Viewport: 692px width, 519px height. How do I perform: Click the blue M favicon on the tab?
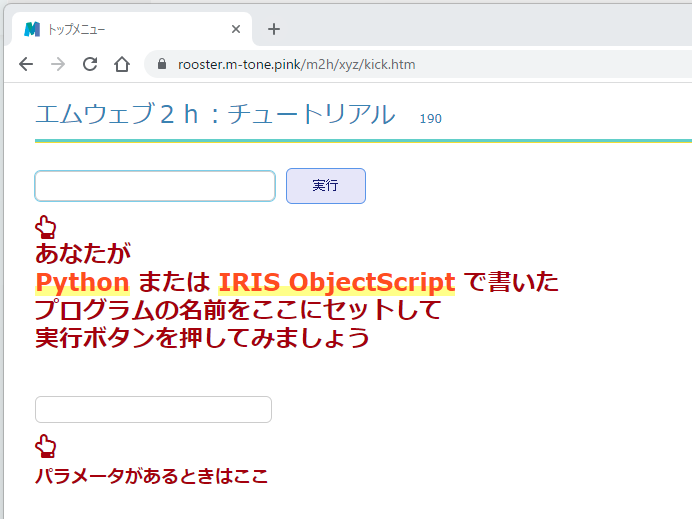[x=33, y=29]
